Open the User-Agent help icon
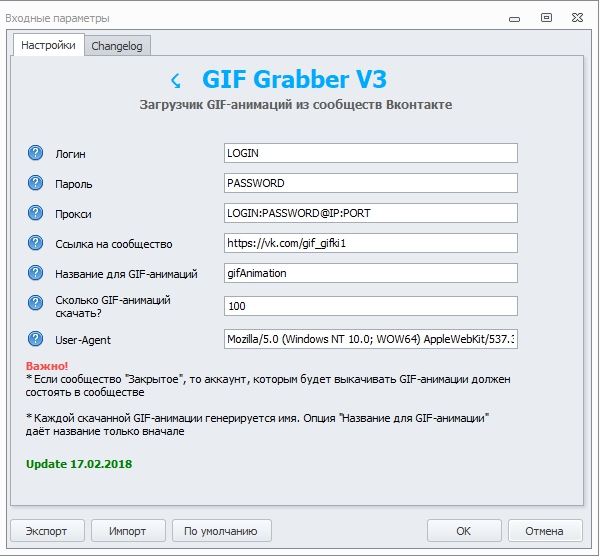This screenshot has height=556, width=600. (x=36, y=340)
